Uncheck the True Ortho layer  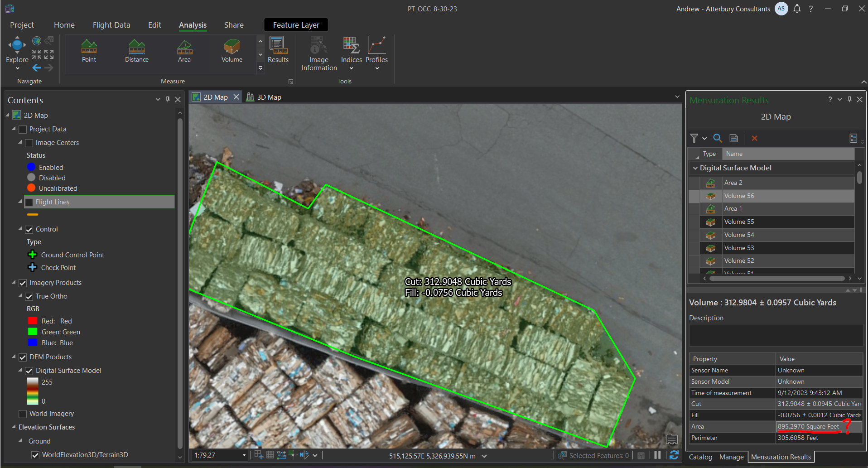point(29,296)
